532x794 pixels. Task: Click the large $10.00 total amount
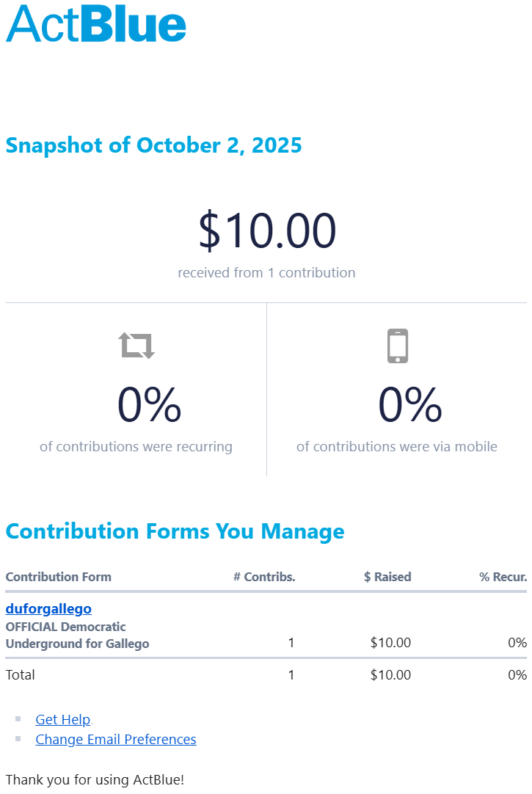click(267, 230)
